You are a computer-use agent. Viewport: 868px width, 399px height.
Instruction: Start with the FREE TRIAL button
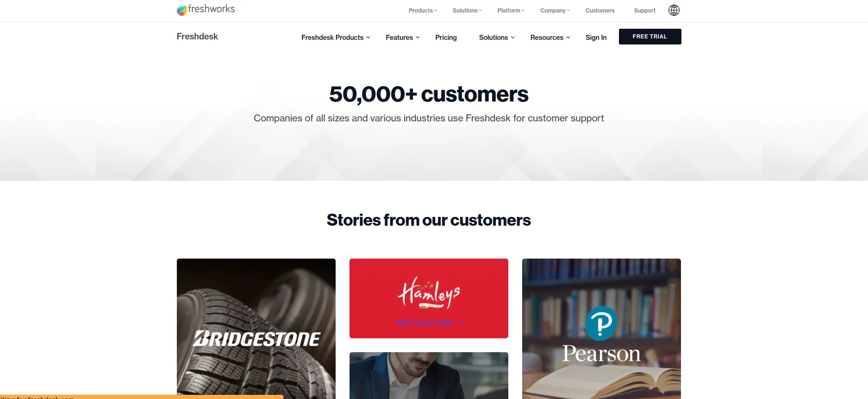point(649,37)
